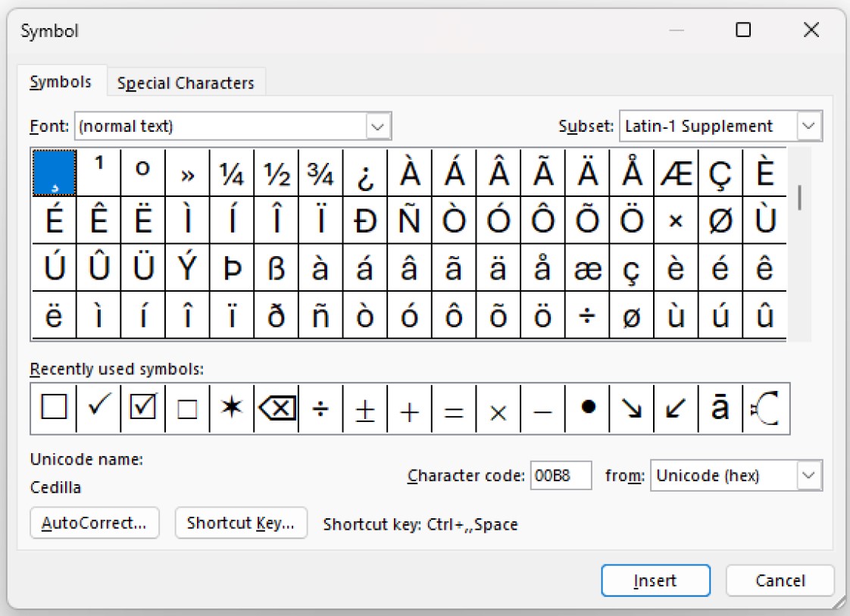The image size is (850, 616).
Task: Pick the down-right arrow recent symbol
Action: (630, 408)
